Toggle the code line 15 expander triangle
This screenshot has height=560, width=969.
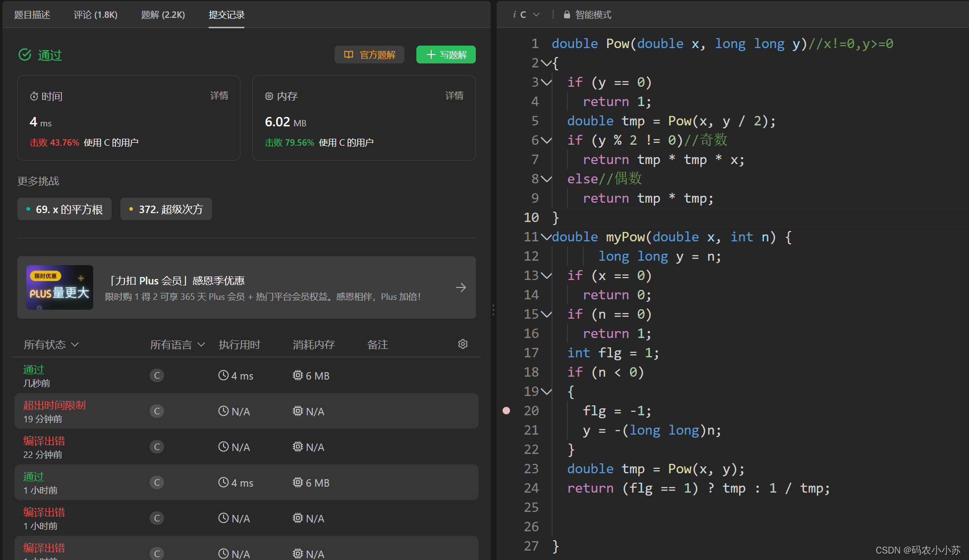546,314
